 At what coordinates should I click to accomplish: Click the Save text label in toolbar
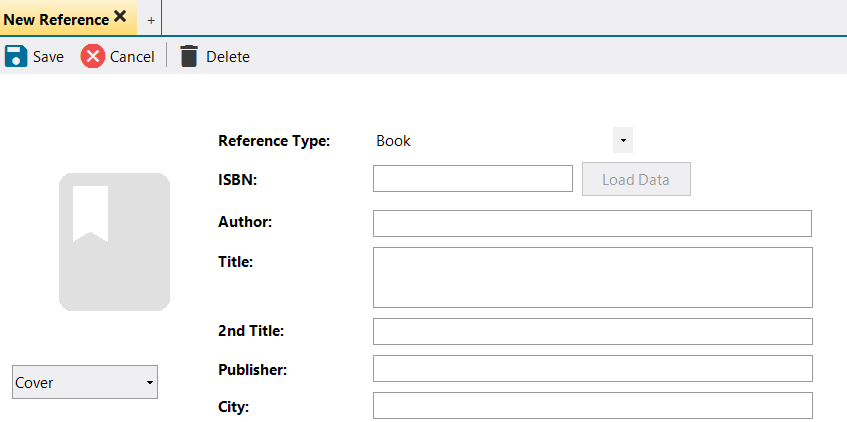48,57
